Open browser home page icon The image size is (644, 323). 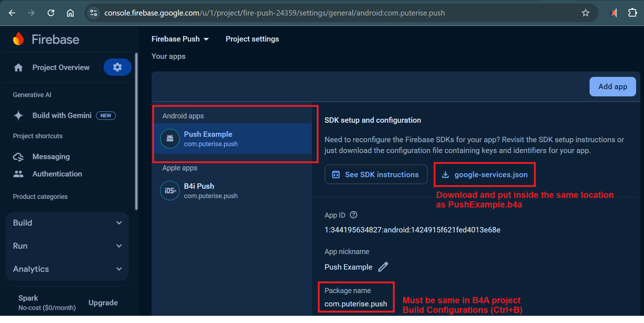coord(70,13)
